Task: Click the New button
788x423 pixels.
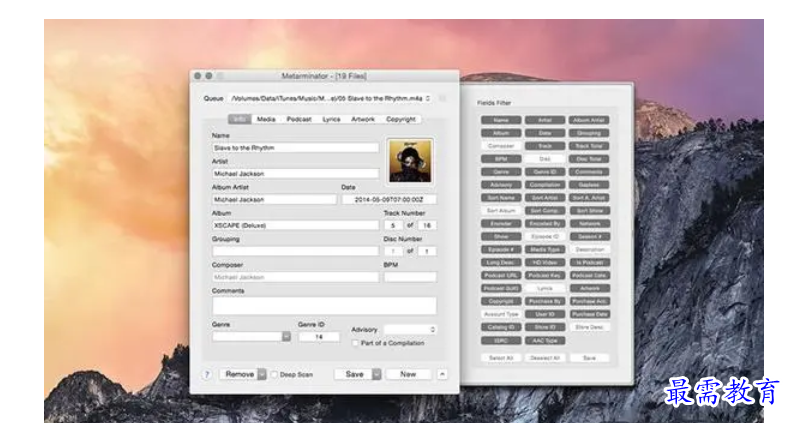Action: (x=408, y=374)
